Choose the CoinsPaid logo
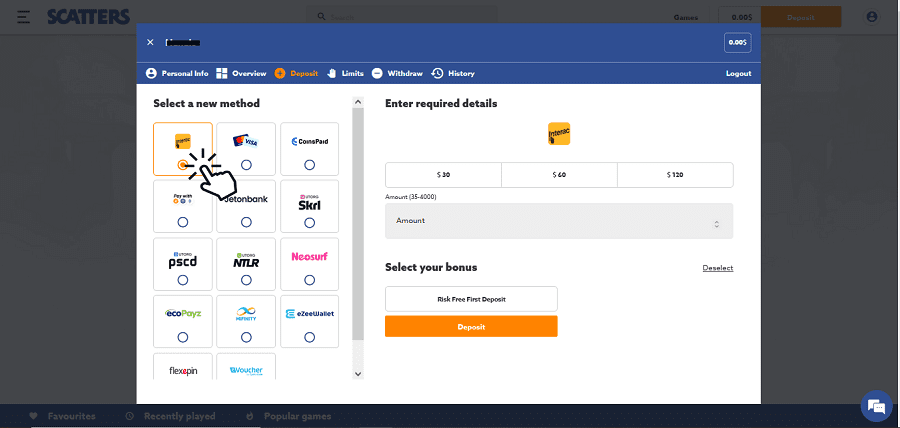The width and height of the screenshot is (900, 428). point(309,141)
